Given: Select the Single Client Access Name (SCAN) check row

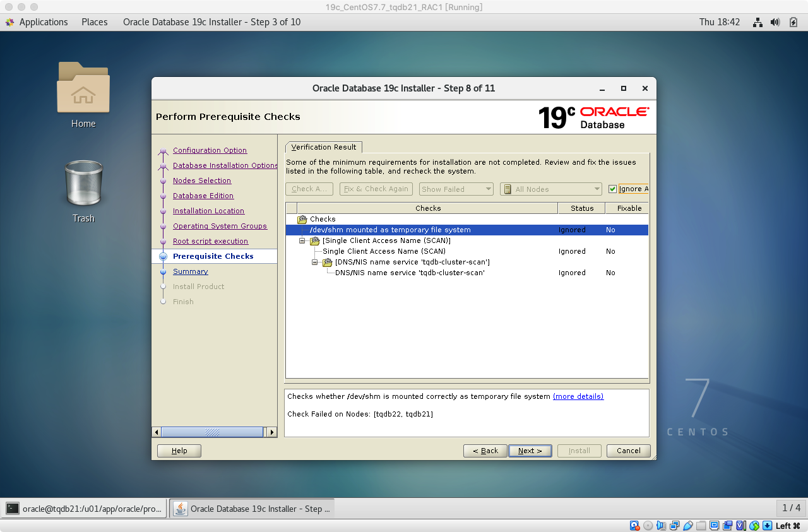Looking at the screenshot, I should tap(467, 251).
